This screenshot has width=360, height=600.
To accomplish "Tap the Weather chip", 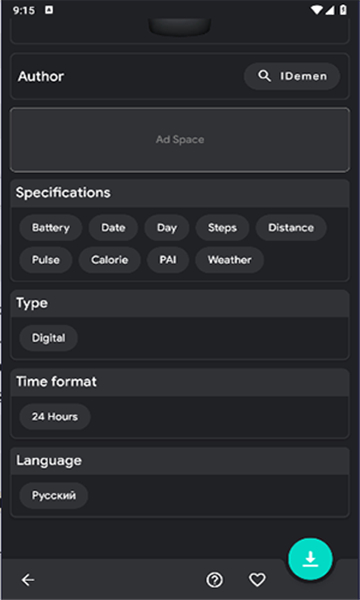I will click(x=230, y=260).
